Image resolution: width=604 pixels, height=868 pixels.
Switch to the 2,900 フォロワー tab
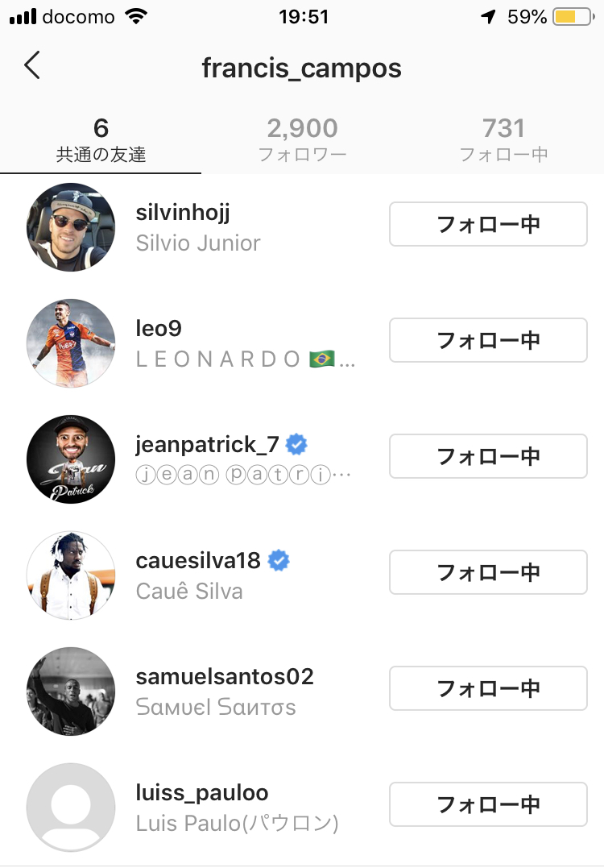coord(302,140)
